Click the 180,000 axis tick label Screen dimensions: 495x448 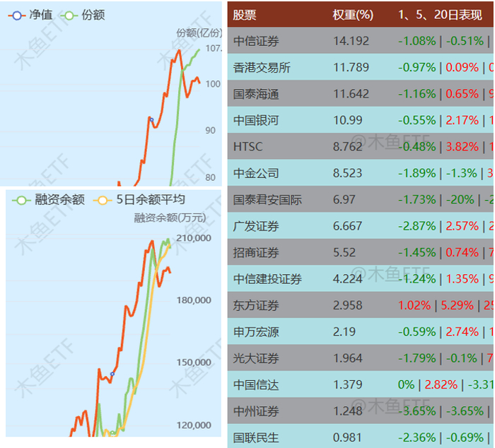(194, 300)
